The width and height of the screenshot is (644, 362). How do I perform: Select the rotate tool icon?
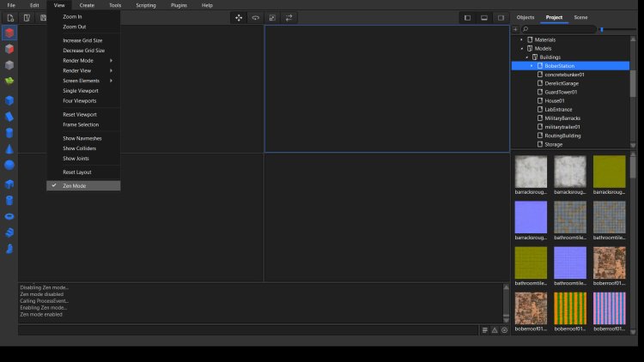pyautogui.click(x=255, y=17)
